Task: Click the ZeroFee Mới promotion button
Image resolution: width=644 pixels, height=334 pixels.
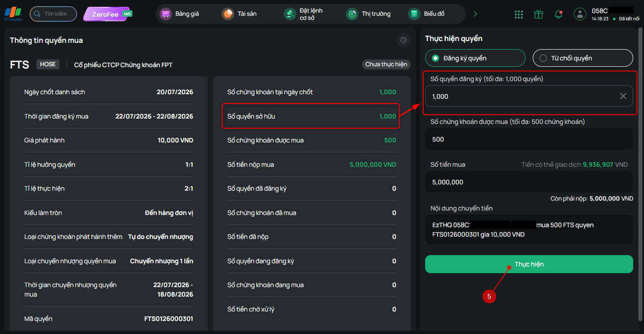Action: (108, 14)
